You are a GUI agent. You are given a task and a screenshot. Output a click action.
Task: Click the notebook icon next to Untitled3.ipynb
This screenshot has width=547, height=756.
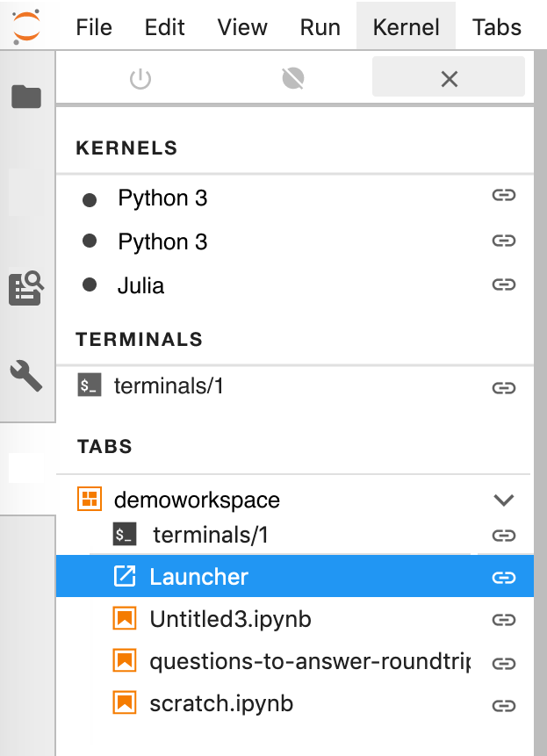click(124, 618)
